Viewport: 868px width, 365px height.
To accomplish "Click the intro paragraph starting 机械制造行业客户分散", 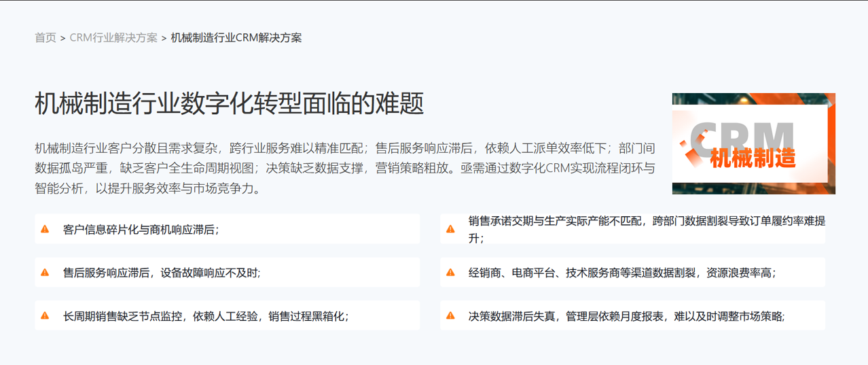I will point(345,168).
